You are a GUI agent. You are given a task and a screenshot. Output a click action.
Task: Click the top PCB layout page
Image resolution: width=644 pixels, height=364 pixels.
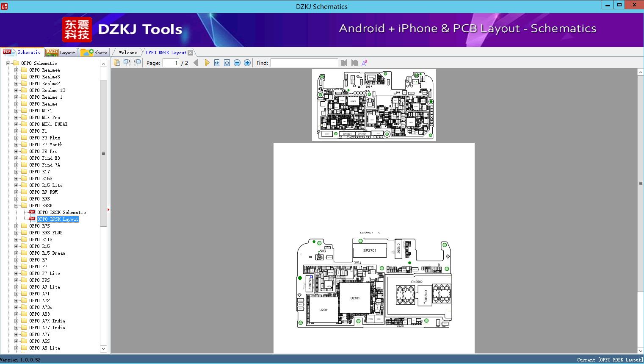tap(374, 105)
